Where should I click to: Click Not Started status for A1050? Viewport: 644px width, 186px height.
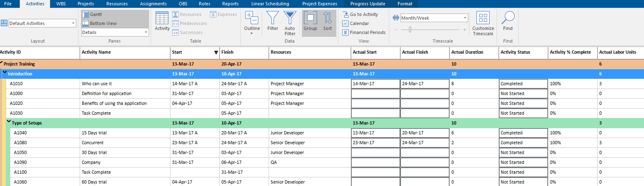[x=523, y=152]
